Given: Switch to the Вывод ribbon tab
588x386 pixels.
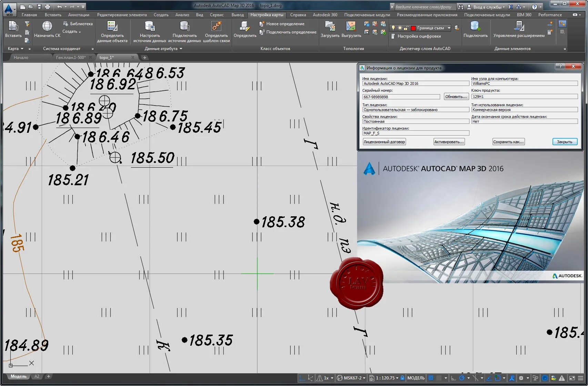Looking at the screenshot, I should pyautogui.click(x=237, y=15).
